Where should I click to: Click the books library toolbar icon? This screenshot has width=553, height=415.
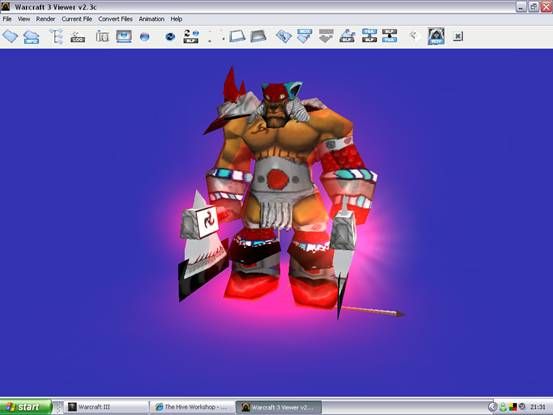pos(102,36)
